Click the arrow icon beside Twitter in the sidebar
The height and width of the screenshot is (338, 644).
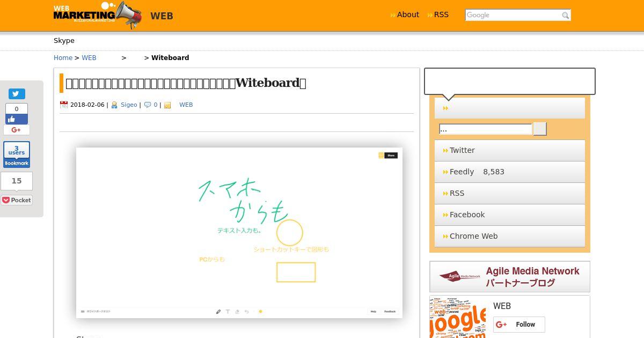(445, 151)
